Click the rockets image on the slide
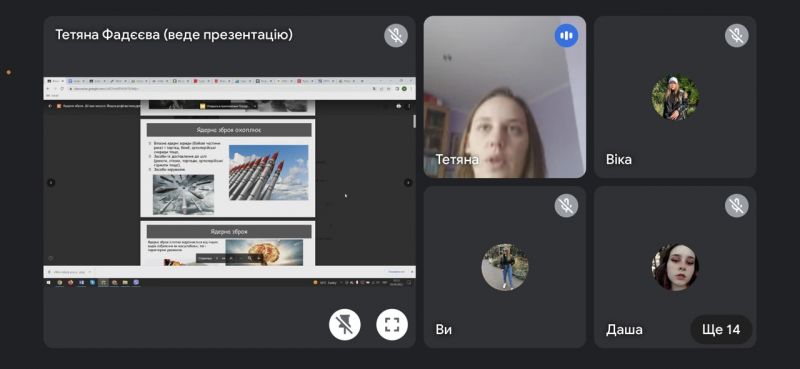This screenshot has height=369, width=800. [268, 173]
